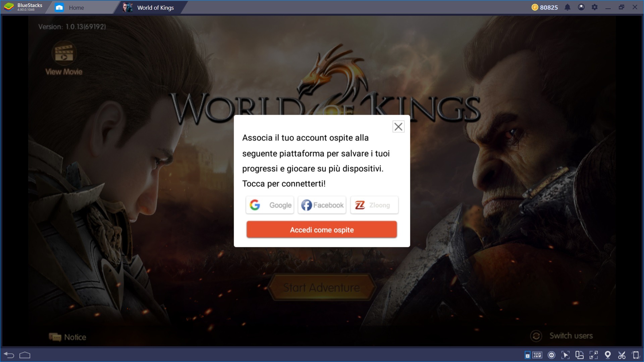Toggle the blue highlighted keymap overlay icon
This screenshot has height=362, width=644.
528,355
